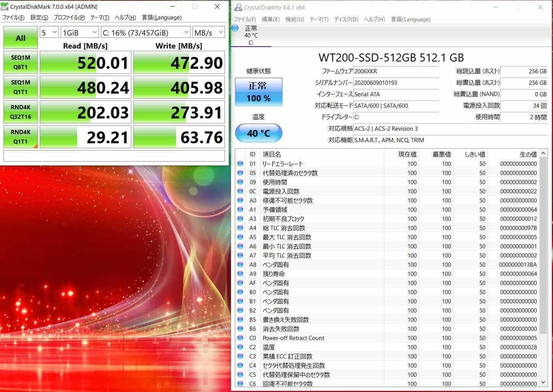The width and height of the screenshot is (553, 392).
Task: Click the 520.01 read result bar
Action: 86,62
